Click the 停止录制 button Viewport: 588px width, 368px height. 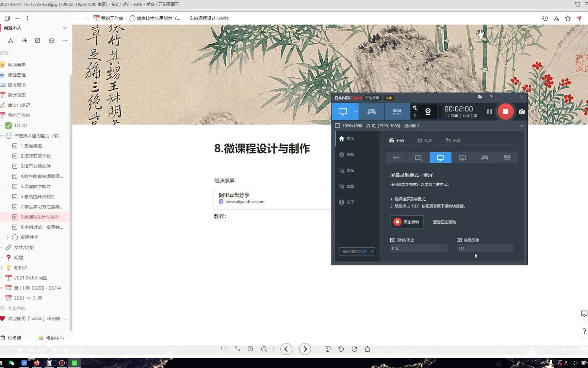coord(407,222)
